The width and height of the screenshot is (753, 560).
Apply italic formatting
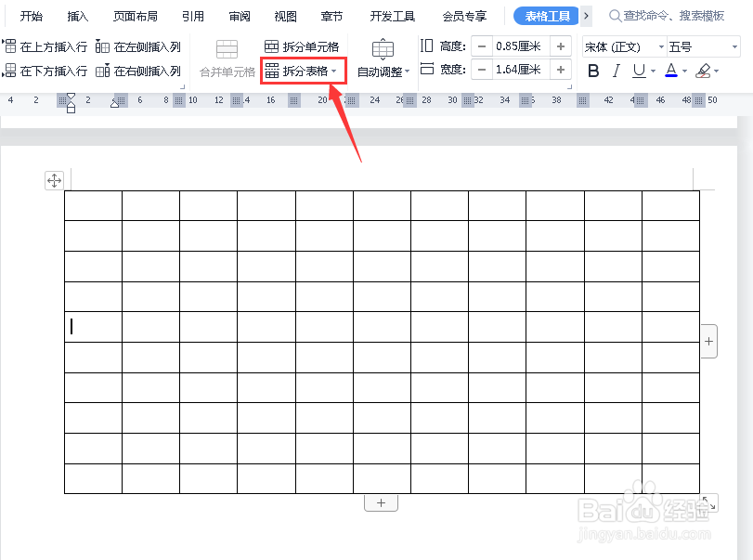[x=616, y=70]
